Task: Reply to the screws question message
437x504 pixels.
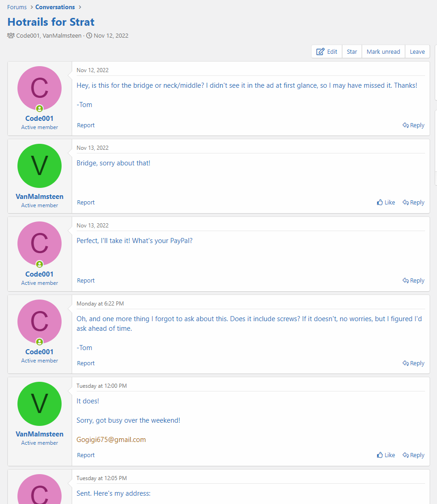Action: point(414,363)
